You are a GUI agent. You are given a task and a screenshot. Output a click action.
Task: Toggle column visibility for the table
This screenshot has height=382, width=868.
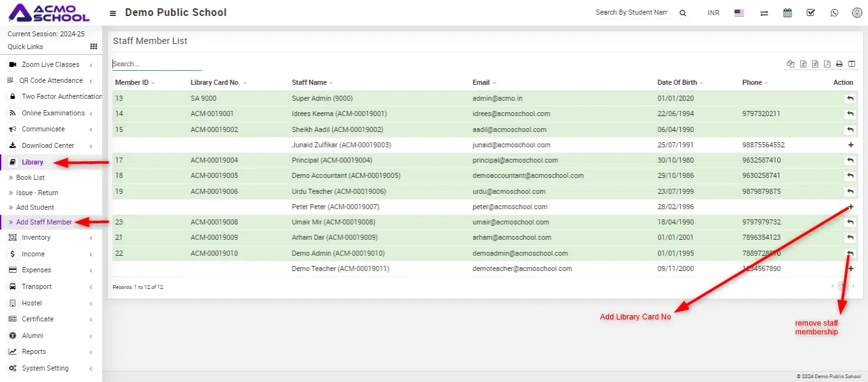851,64
